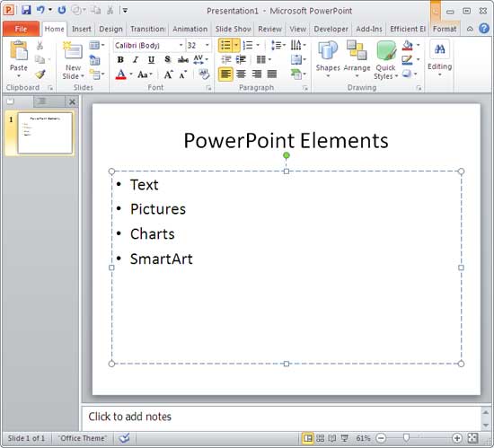This screenshot has height=448, width=494.
Task: Toggle Italic formatting
Action: click(136, 59)
